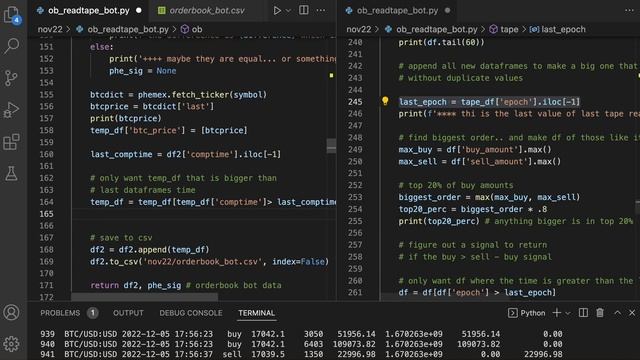Switch to orderbook_bot.csv tab

[x=207, y=11]
